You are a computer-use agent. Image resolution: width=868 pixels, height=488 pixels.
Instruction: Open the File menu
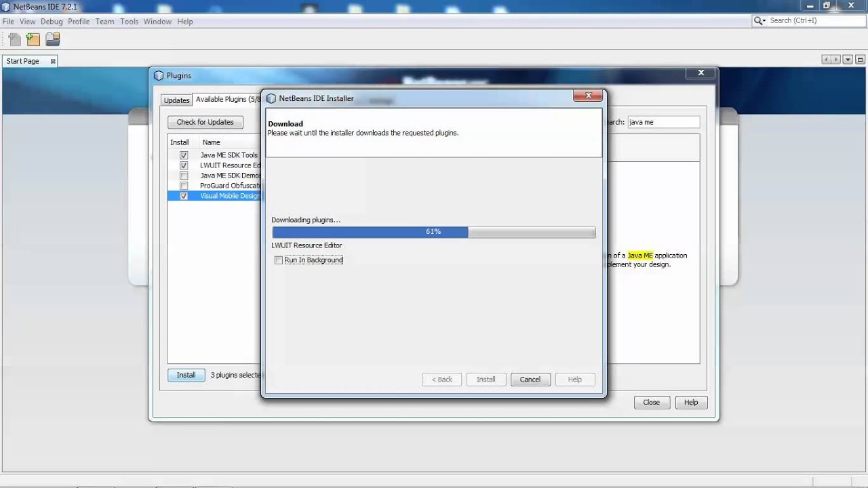(x=8, y=22)
